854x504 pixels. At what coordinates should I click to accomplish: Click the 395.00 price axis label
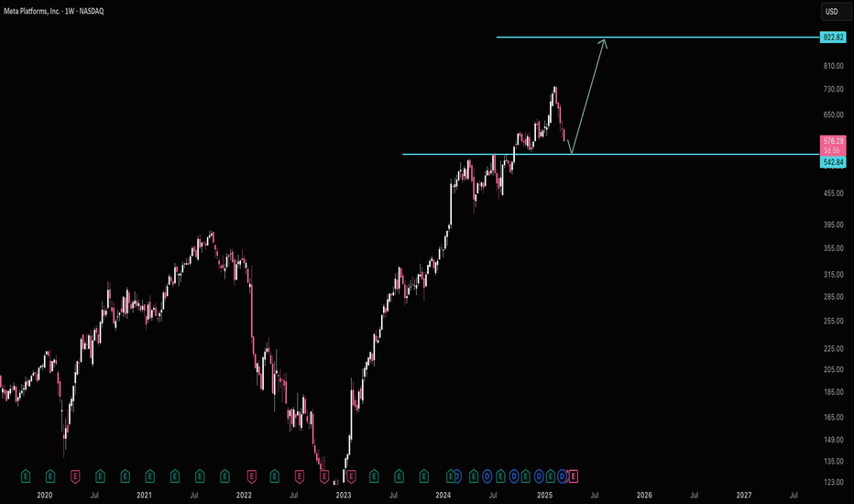point(833,225)
